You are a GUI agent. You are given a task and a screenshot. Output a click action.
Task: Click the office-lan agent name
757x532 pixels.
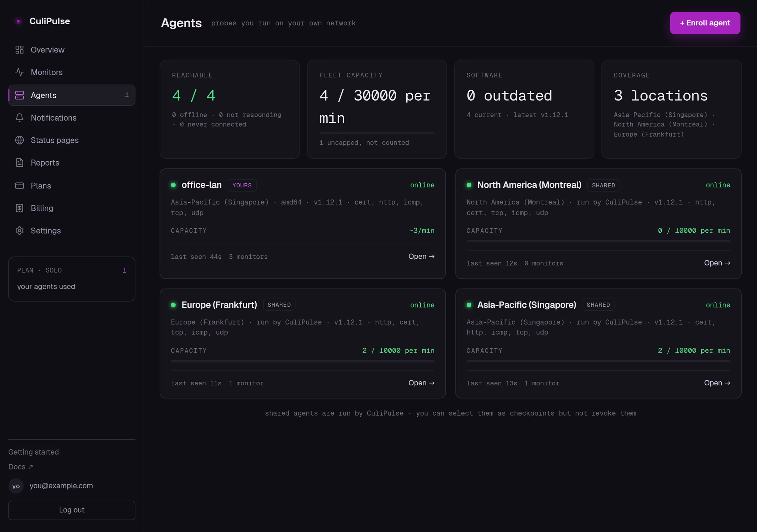click(x=201, y=185)
